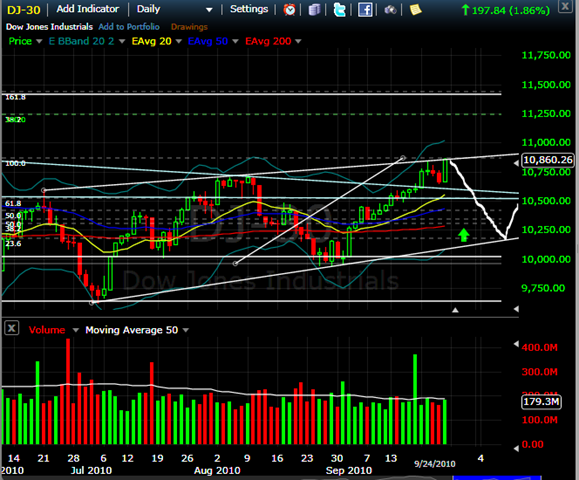Close the chart with top-right X

point(565,6)
